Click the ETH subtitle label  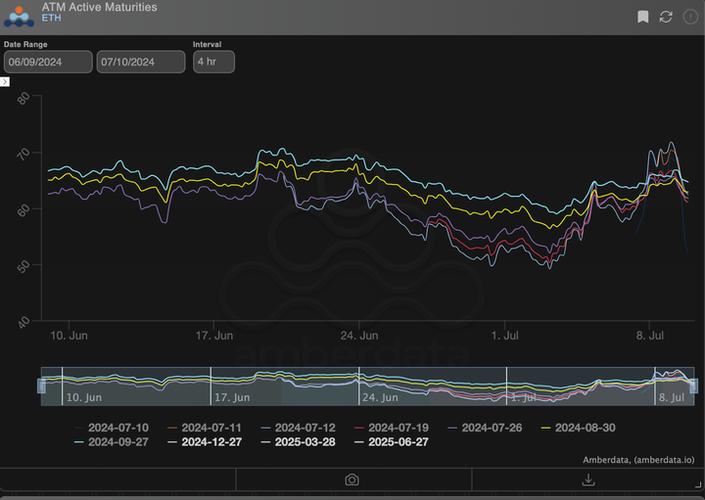[x=51, y=18]
